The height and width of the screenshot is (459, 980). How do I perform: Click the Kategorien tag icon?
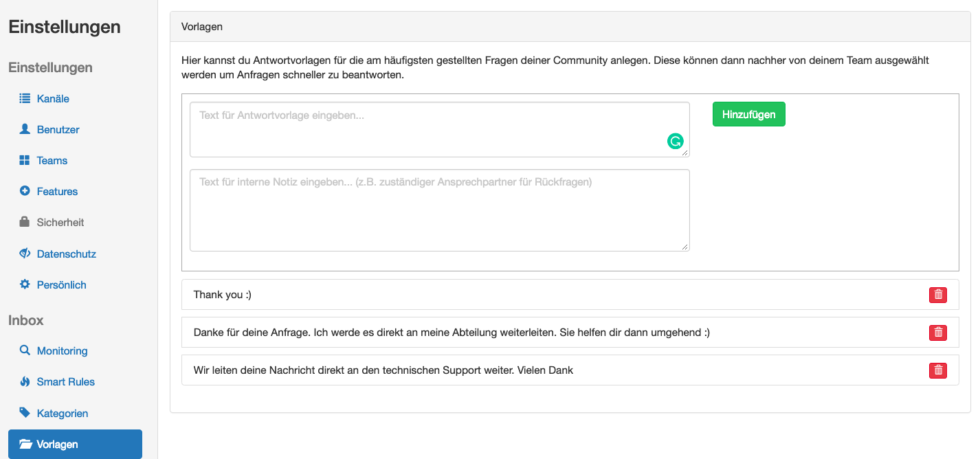point(25,413)
